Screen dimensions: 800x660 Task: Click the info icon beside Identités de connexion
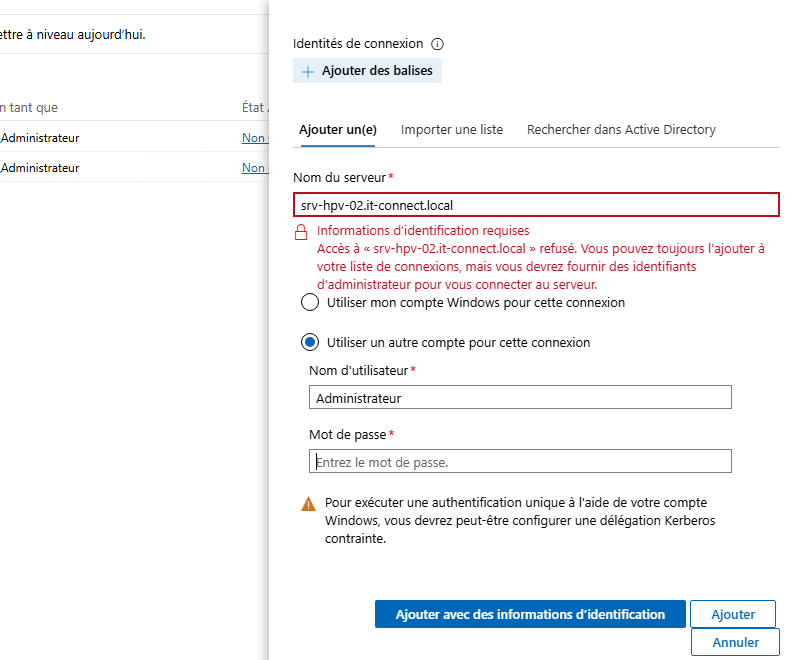click(x=437, y=44)
